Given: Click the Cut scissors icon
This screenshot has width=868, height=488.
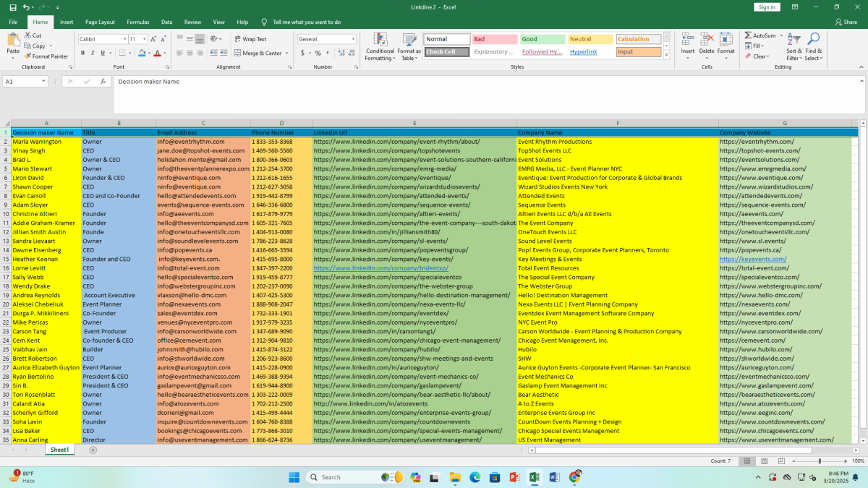Looking at the screenshot, I should pyautogui.click(x=27, y=35).
